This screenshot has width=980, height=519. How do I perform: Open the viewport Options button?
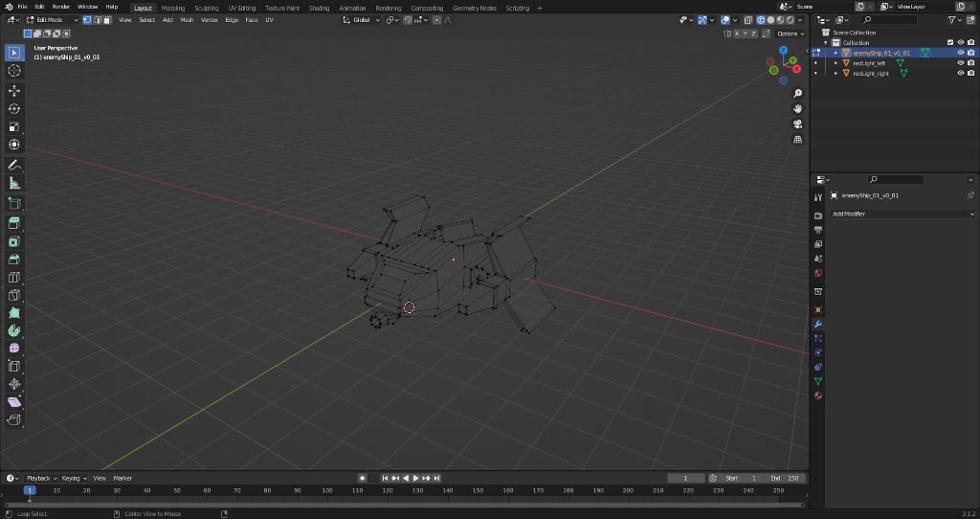[789, 34]
